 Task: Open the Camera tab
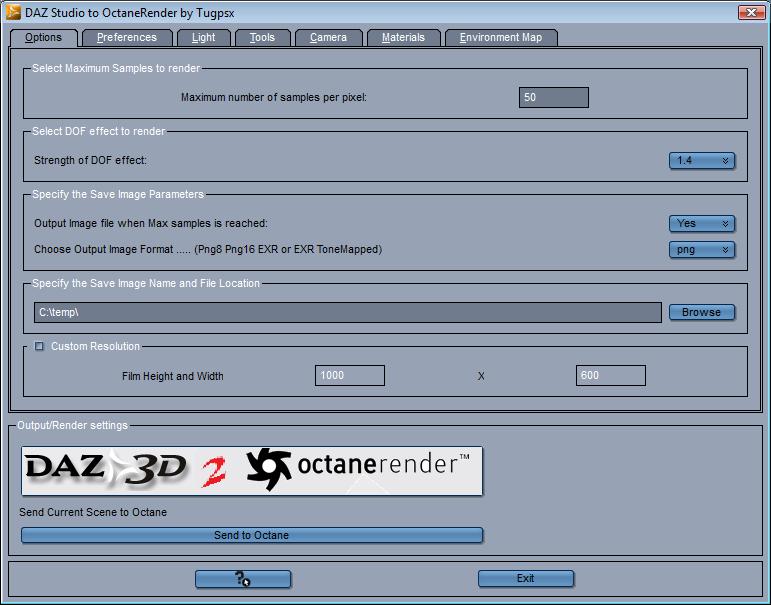coord(328,37)
